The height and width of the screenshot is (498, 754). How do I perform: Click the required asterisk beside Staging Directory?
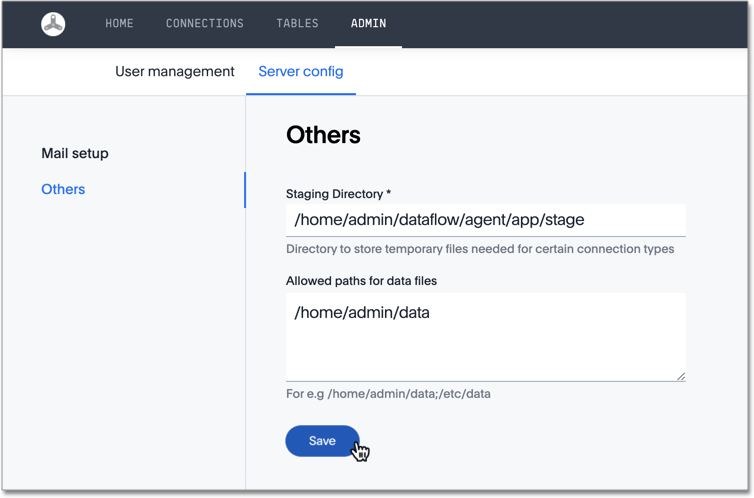click(x=388, y=193)
